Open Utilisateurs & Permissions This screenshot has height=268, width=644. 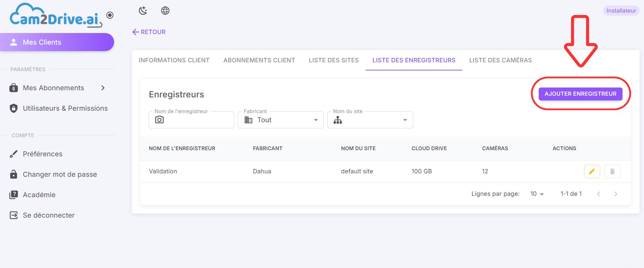pyautogui.click(x=57, y=108)
